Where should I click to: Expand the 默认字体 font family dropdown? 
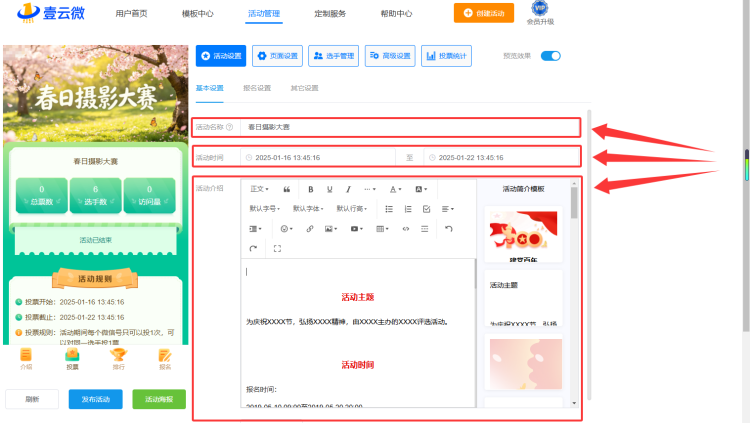308,209
